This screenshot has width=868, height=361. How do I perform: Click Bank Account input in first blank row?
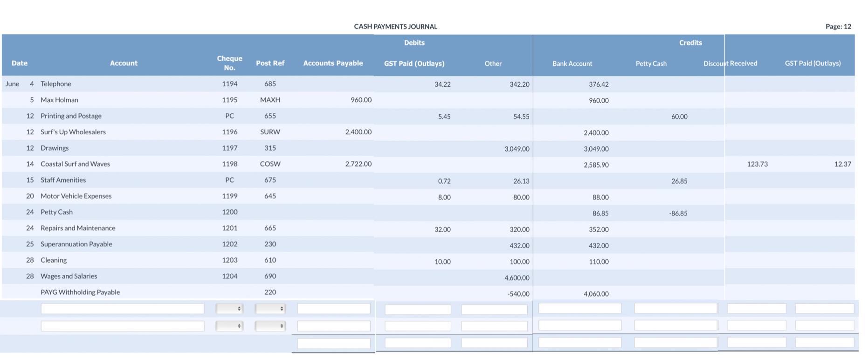click(580, 308)
